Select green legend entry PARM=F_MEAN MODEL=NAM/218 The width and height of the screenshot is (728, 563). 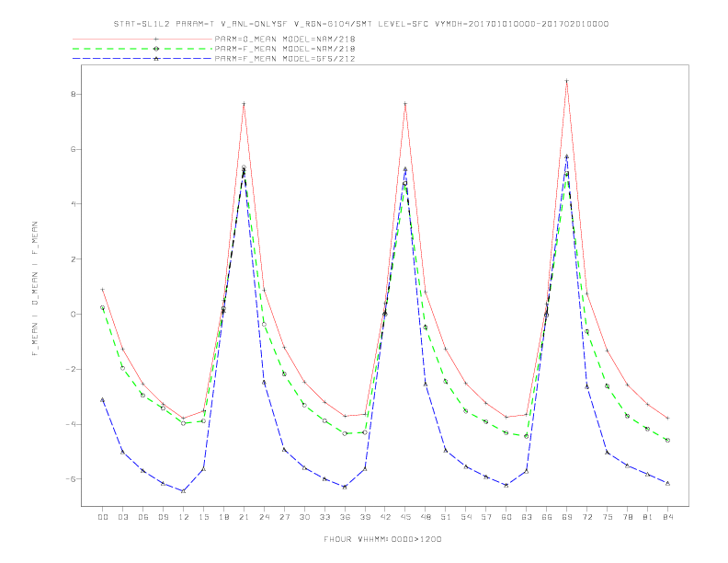(285, 49)
